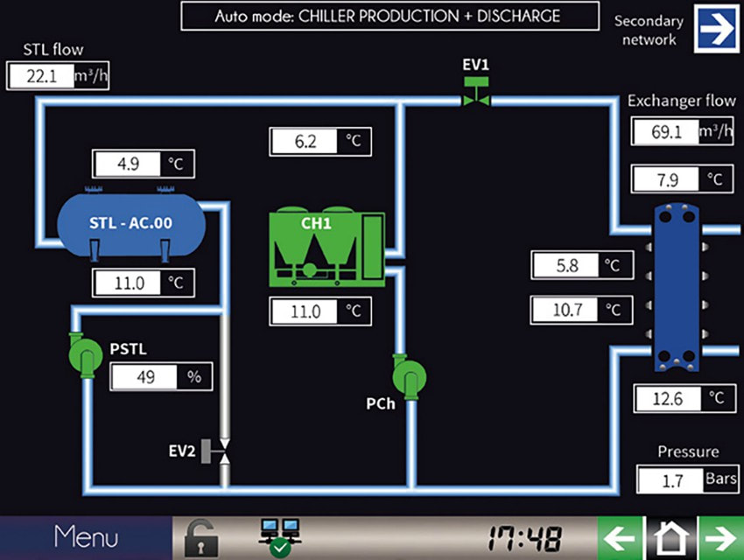Go to previous page with left arrow
Image resolution: width=744 pixels, height=560 pixels.
point(621,538)
